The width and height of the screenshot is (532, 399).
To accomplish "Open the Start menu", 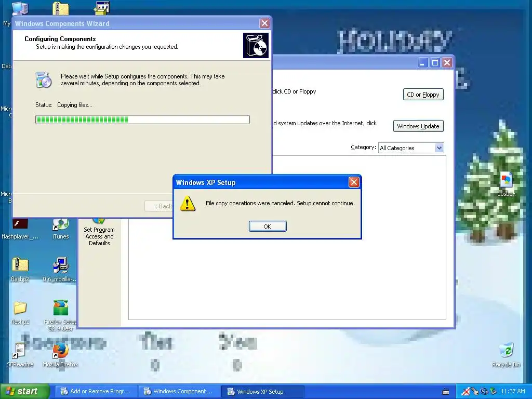I will tap(25, 392).
